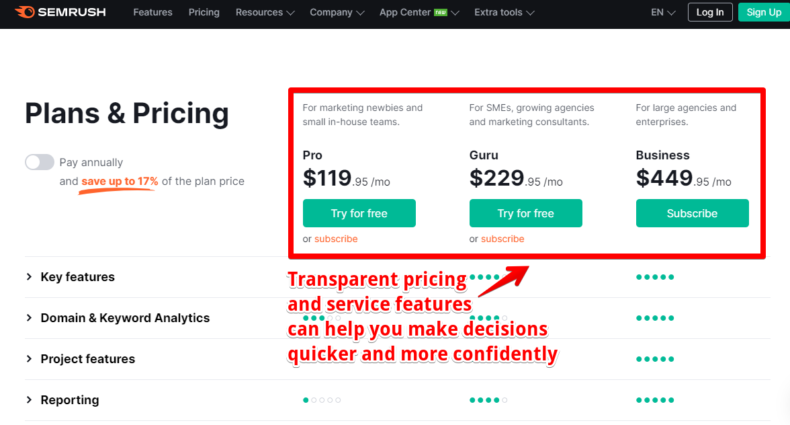Open the Pricing nav item
The width and height of the screenshot is (790, 425).
pos(204,13)
